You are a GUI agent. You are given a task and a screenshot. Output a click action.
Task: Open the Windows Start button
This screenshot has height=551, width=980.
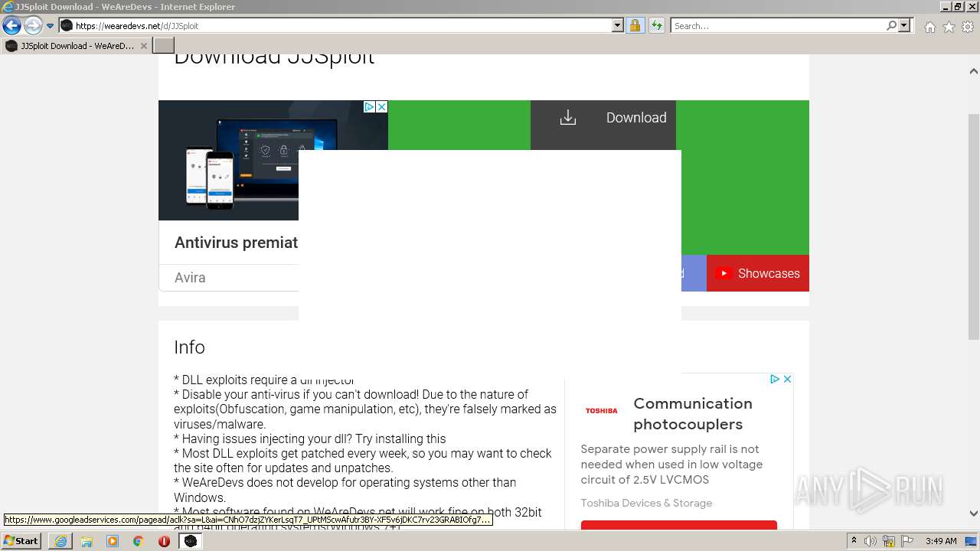point(21,541)
